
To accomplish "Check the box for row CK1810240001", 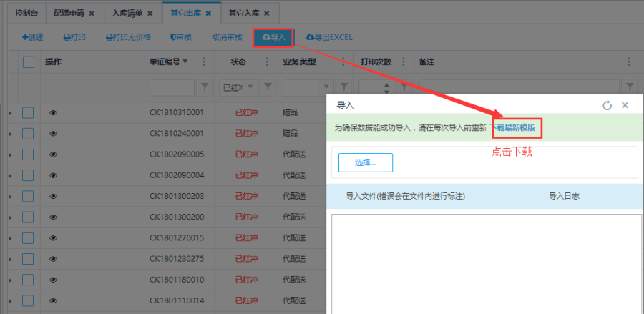I will pyautogui.click(x=29, y=133).
